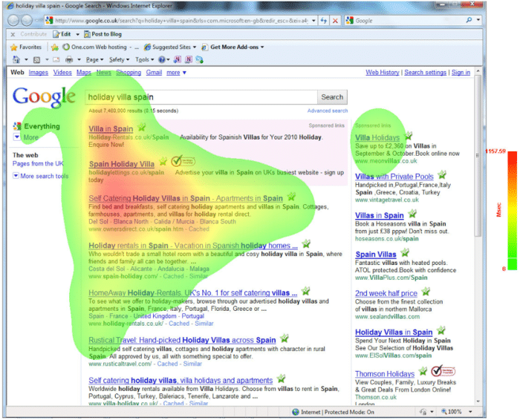Click the RSS Feeds icon

[37, 60]
